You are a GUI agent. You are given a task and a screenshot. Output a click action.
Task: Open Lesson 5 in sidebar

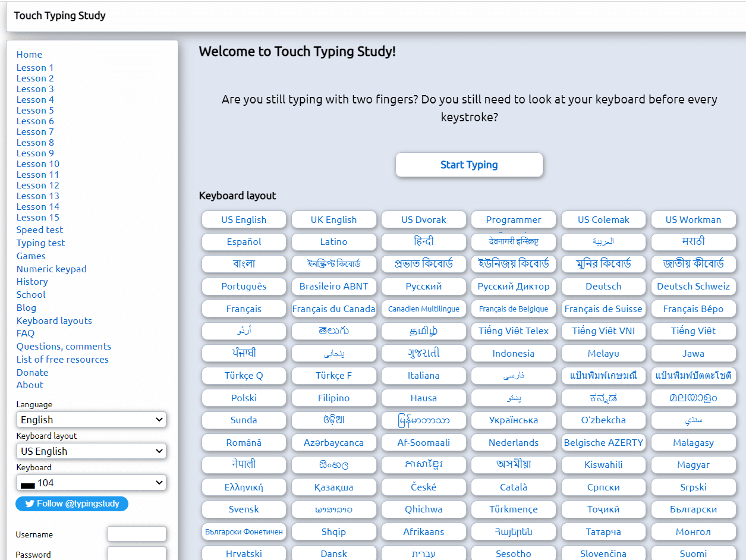35,111
